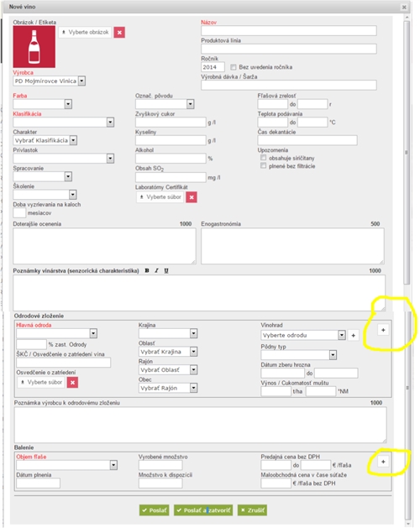This screenshot has height=528, width=420.
Task: Click the Doterajšie ocenenia text area
Action: point(104,246)
